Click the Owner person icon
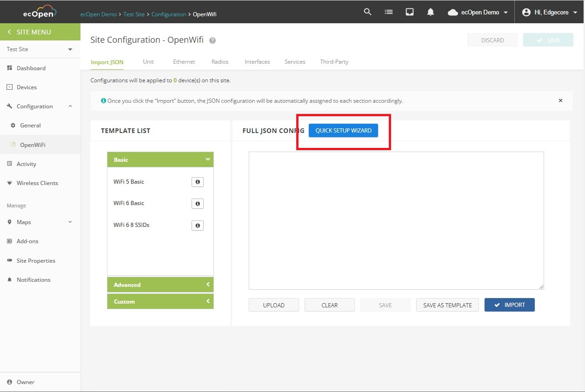 [x=10, y=382]
